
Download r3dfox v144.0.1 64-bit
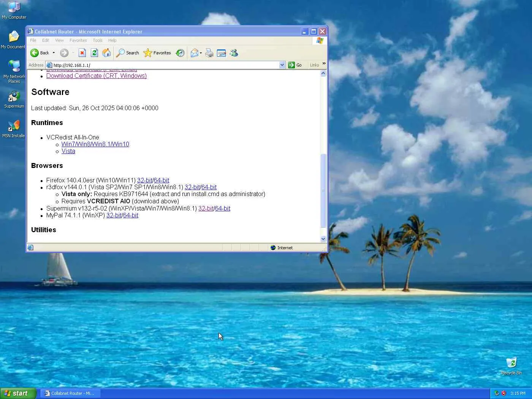tap(209, 187)
